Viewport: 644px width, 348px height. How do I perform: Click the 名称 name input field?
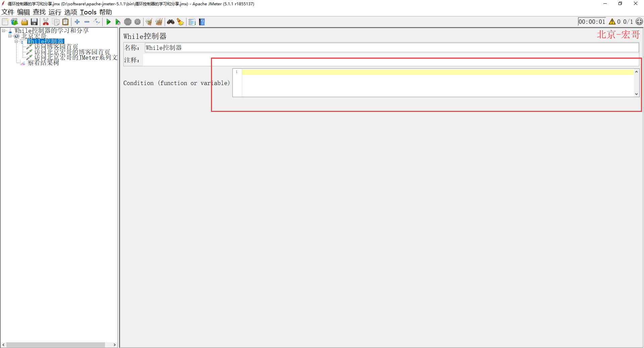coord(392,48)
